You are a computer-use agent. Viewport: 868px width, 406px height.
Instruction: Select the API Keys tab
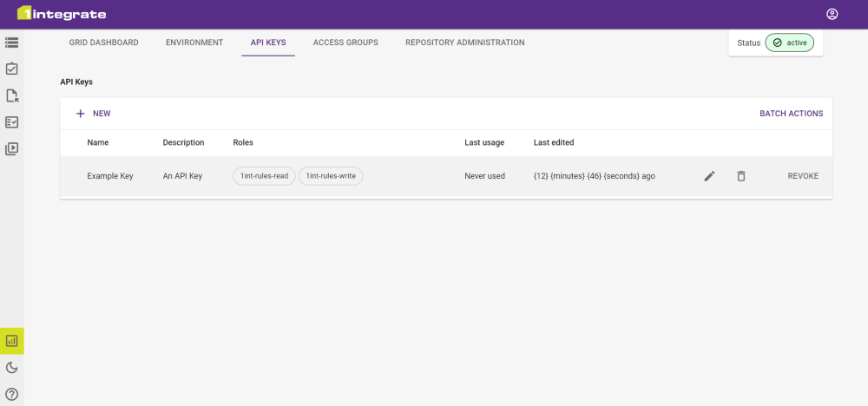[x=268, y=43]
